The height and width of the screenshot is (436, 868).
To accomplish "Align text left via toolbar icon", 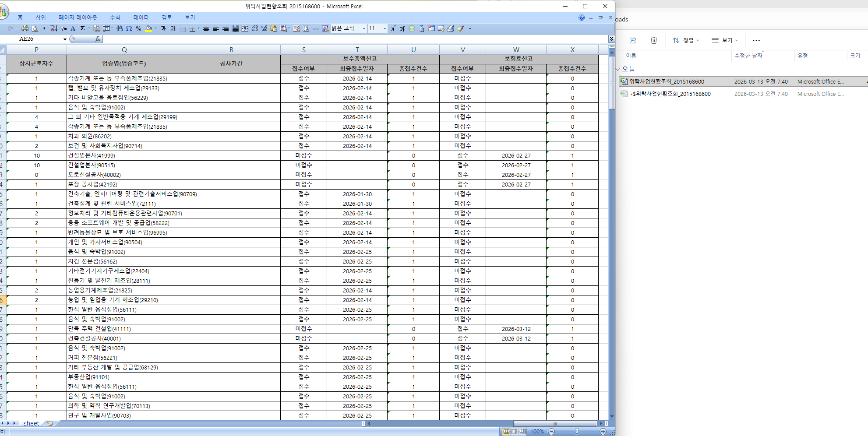I will 216,28.
